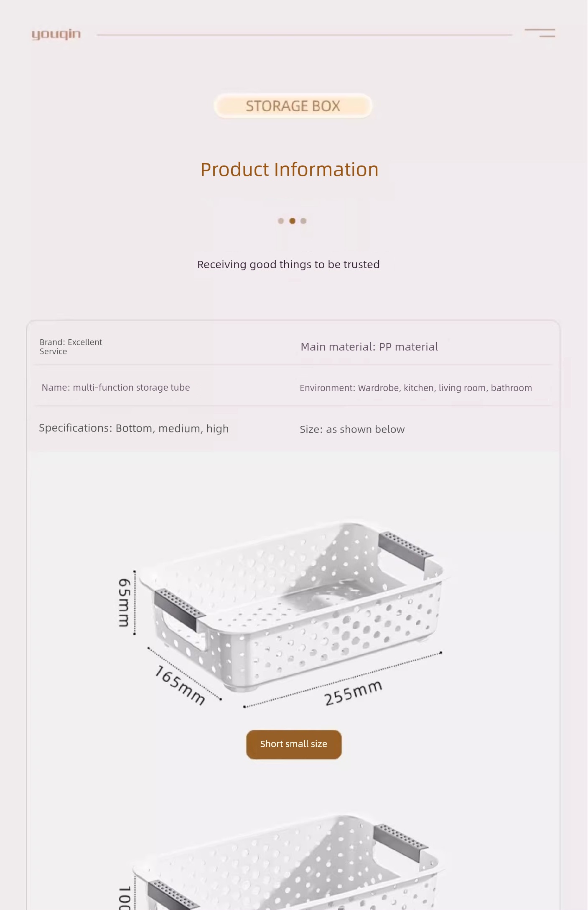
Task: Click the Name: multi-function storage tube row
Action: [x=116, y=387]
